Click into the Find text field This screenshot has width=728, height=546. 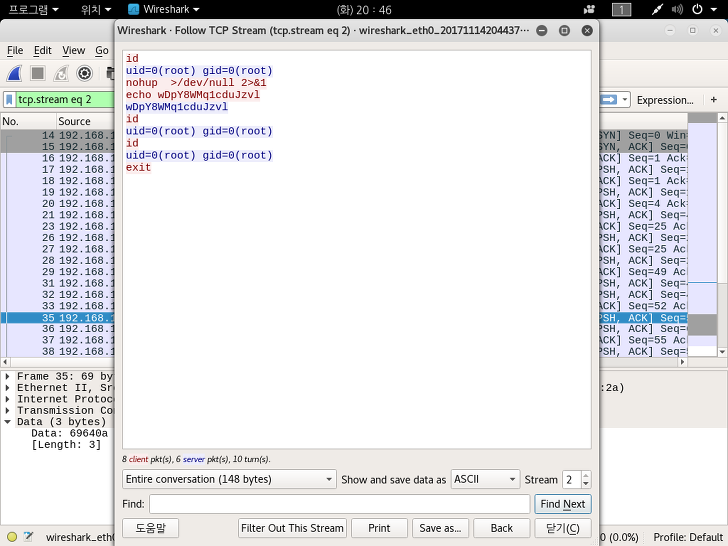[339, 504]
